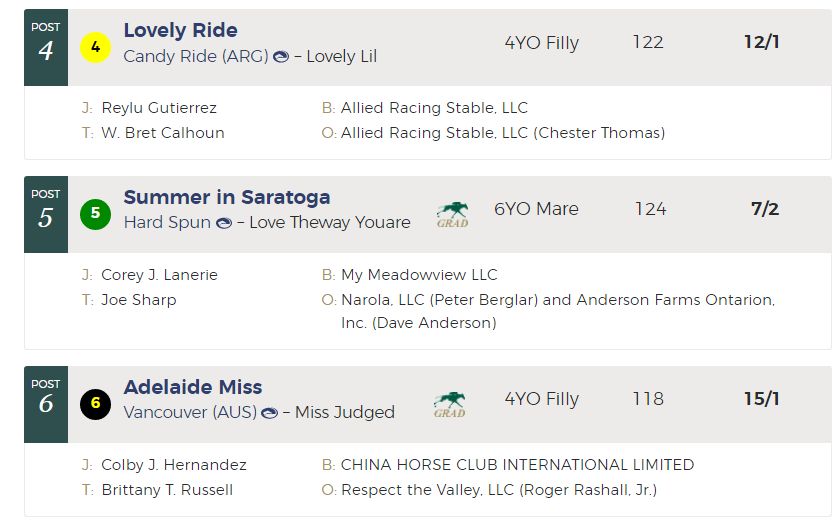Screen dimensions: 839x527
Task: Click trainer name Brittany T. Russell
Action: tap(167, 490)
